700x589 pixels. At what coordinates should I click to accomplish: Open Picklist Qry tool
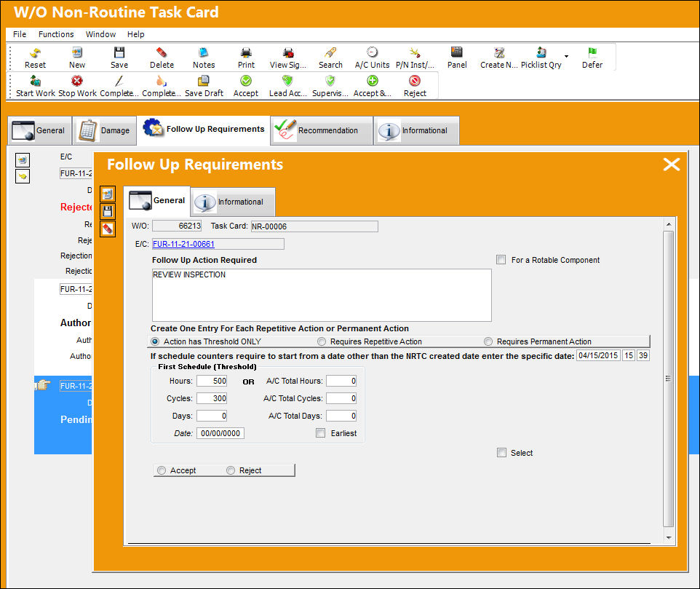[541, 53]
